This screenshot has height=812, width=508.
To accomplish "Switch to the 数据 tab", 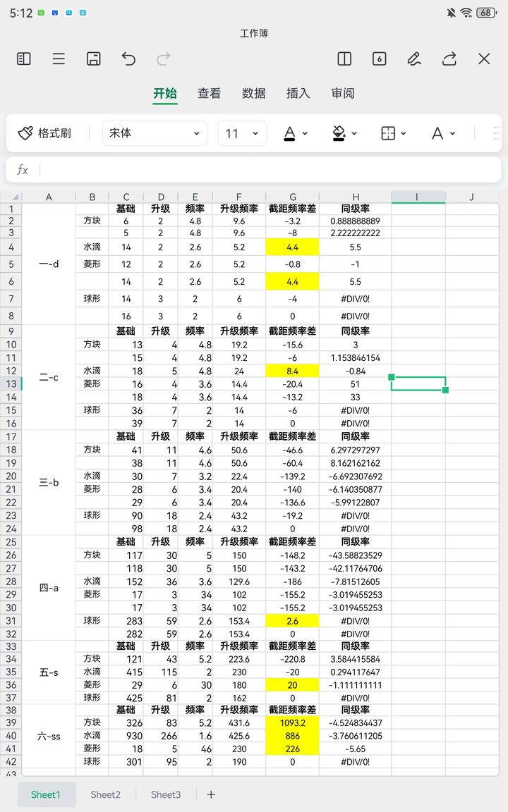I will pos(254,93).
